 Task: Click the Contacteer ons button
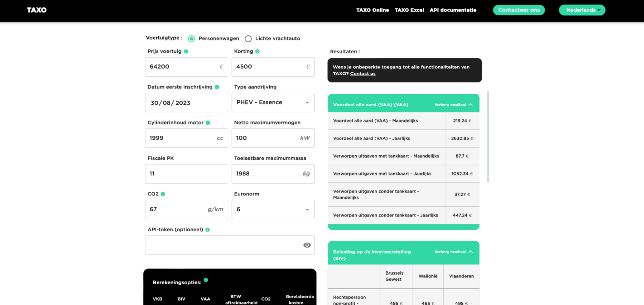[519, 10]
